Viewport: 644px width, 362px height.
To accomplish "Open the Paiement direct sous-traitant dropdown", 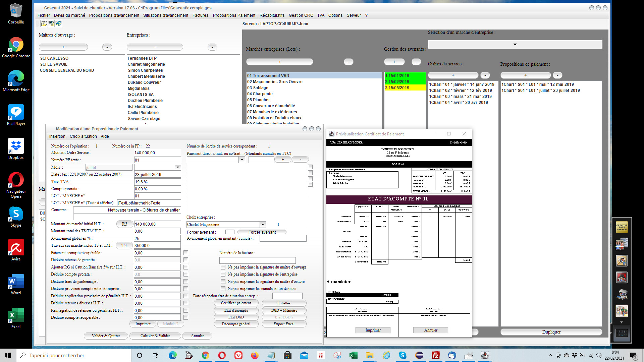I will (242, 160).
